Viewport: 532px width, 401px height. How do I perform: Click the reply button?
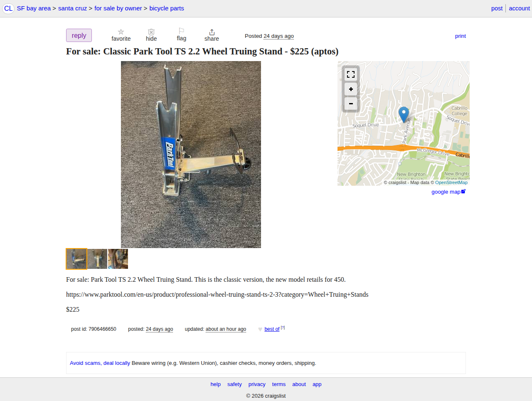79,35
